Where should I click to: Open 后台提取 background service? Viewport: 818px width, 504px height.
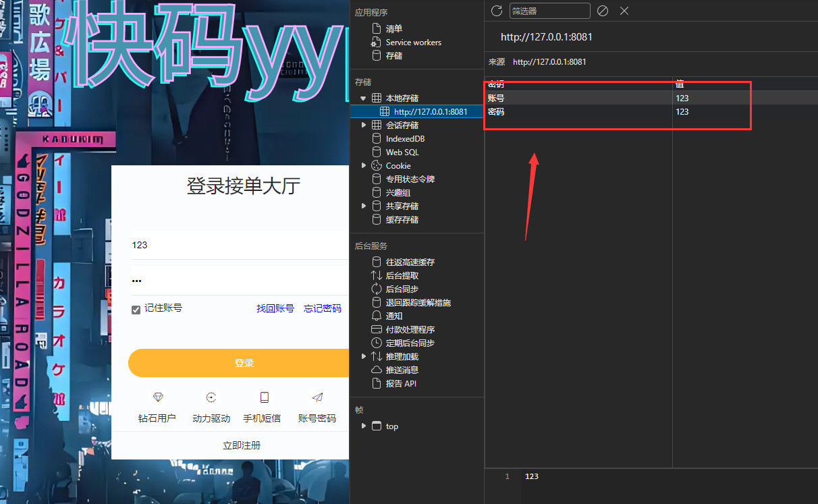(402, 276)
